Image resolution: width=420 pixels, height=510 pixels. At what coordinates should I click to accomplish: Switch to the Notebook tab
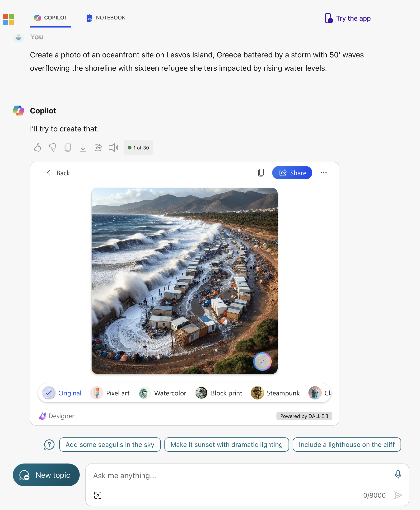106,18
